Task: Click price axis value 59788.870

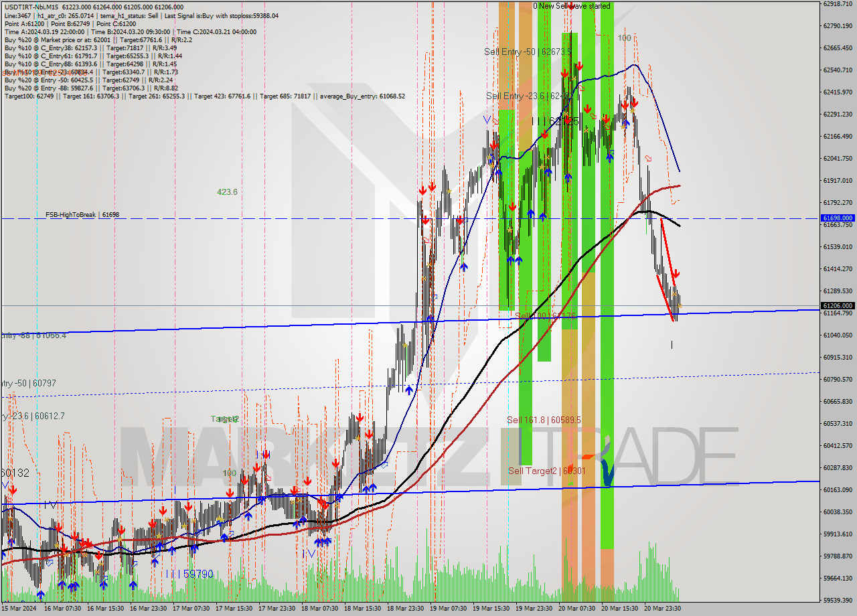Action: [x=837, y=556]
